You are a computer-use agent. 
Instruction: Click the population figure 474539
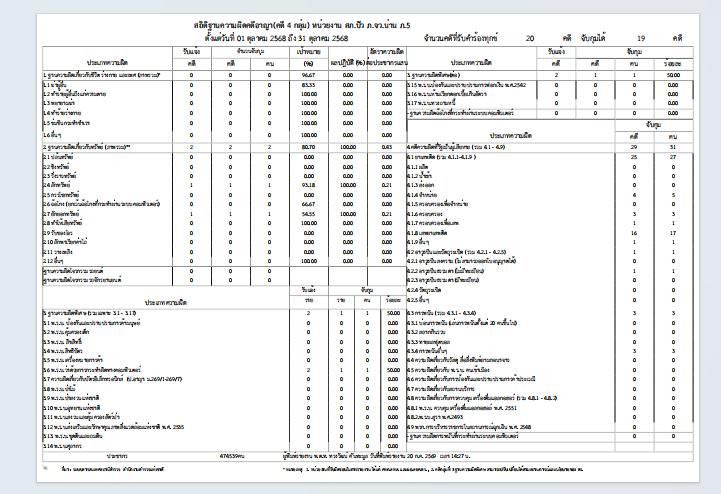232,456
